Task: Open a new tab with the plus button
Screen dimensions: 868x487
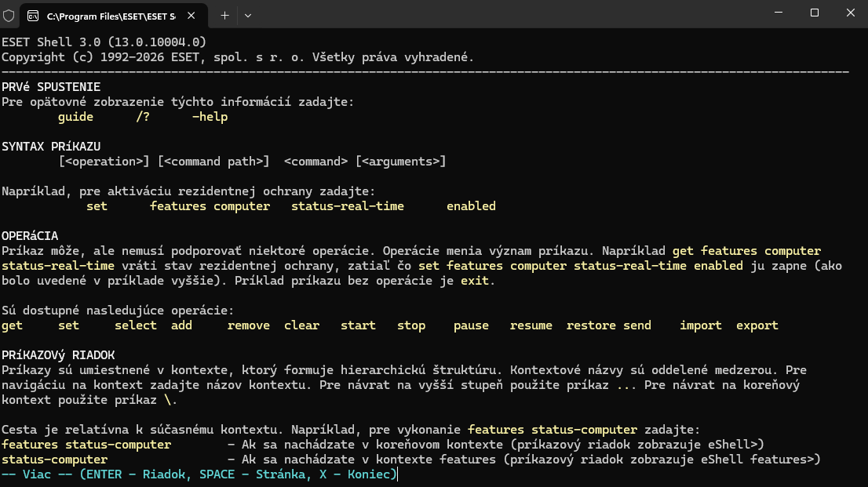Action: pos(224,16)
